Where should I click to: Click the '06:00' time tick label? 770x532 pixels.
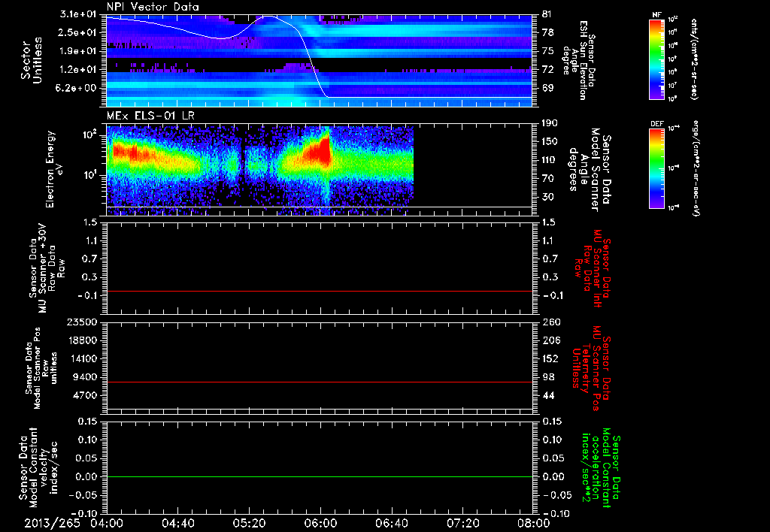click(x=320, y=523)
